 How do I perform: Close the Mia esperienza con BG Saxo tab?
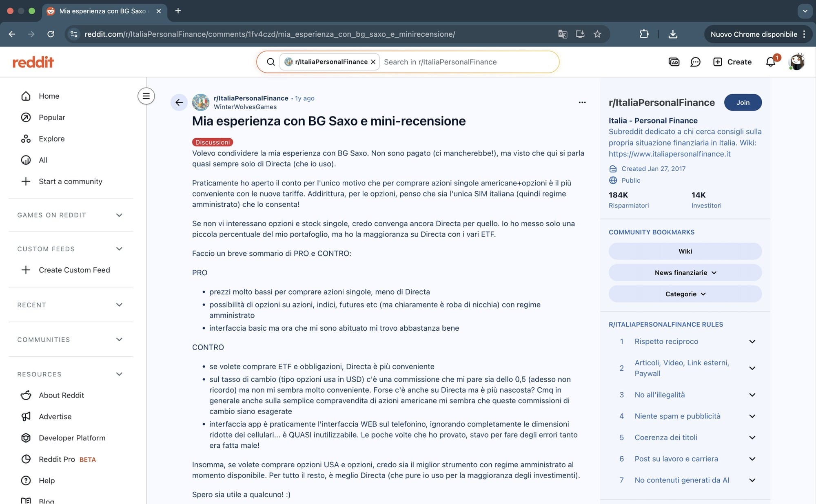pos(159,11)
